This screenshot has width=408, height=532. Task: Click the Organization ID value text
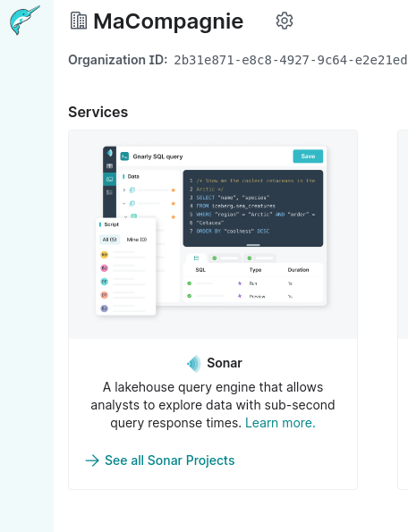(x=291, y=60)
